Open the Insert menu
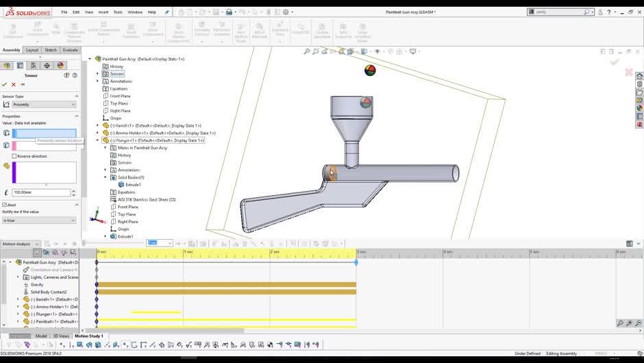Viewport: 644px width, 363px height. click(x=103, y=12)
